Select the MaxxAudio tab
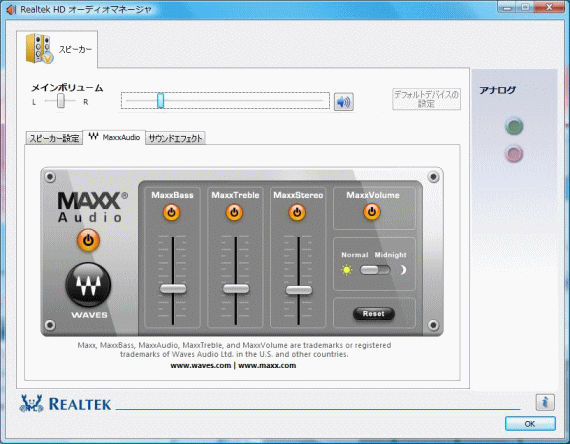This screenshot has width=570, height=444. tap(114, 137)
